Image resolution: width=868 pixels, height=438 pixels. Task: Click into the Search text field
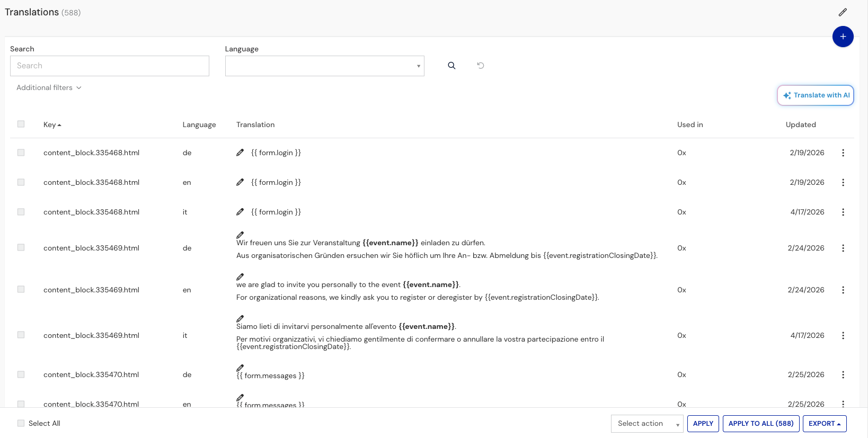click(x=110, y=66)
